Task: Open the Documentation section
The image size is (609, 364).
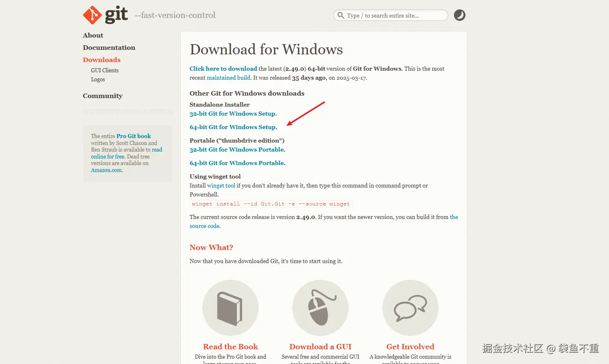Action: [x=109, y=48]
